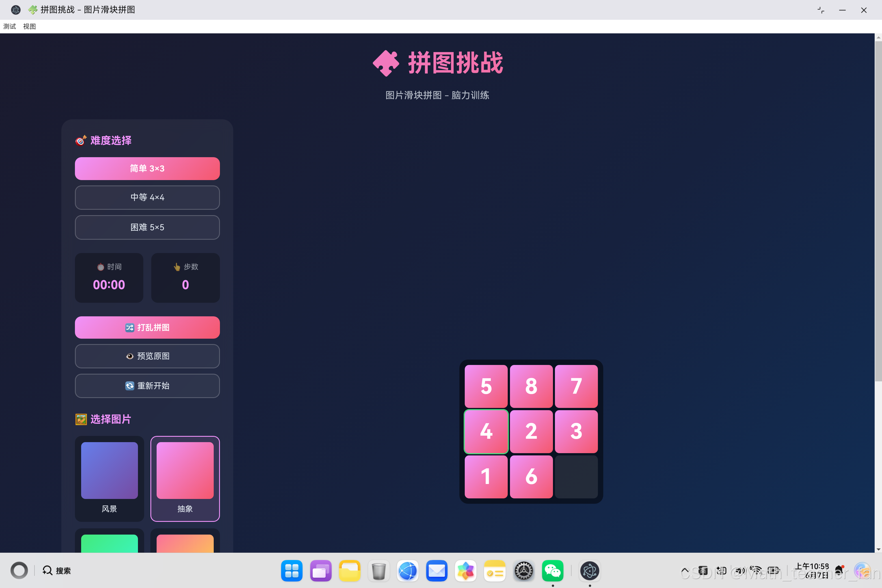This screenshot has width=882, height=588.
Task: Click the 步数 move counter
Action: click(185, 278)
